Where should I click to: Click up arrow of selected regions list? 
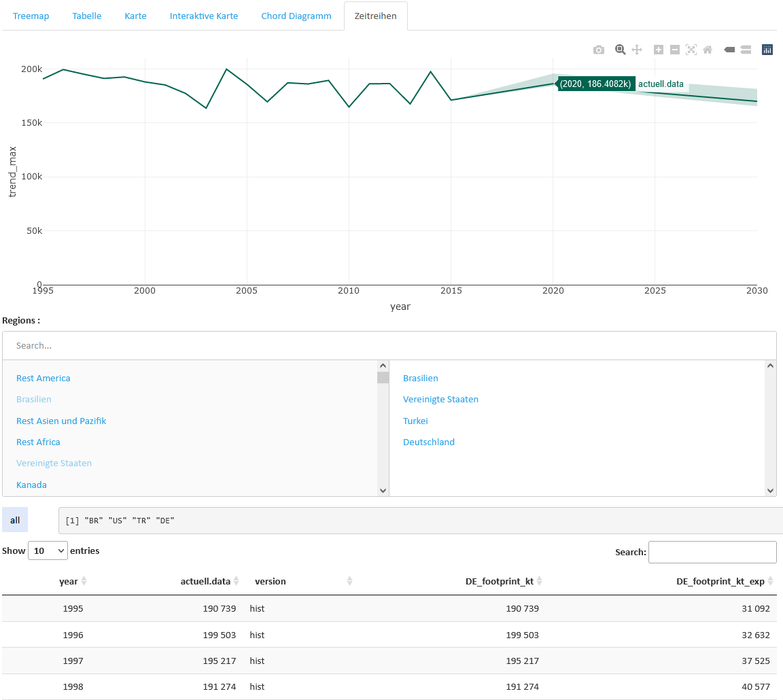(771, 366)
